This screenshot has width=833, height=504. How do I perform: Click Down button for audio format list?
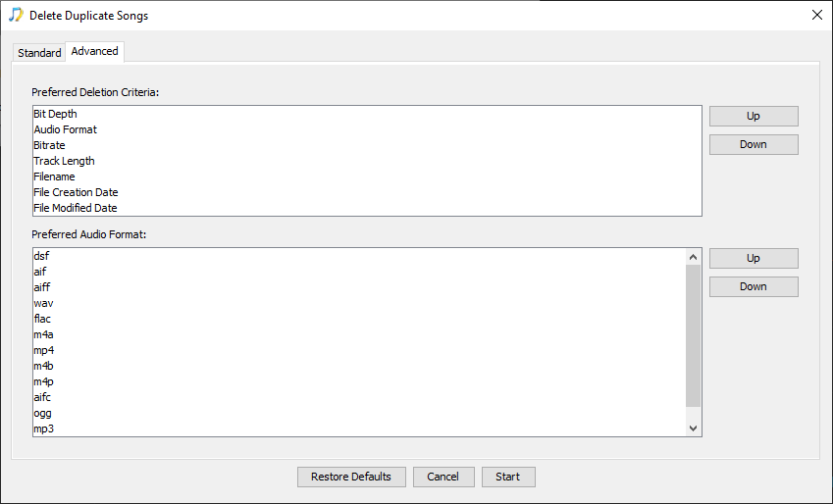(754, 286)
